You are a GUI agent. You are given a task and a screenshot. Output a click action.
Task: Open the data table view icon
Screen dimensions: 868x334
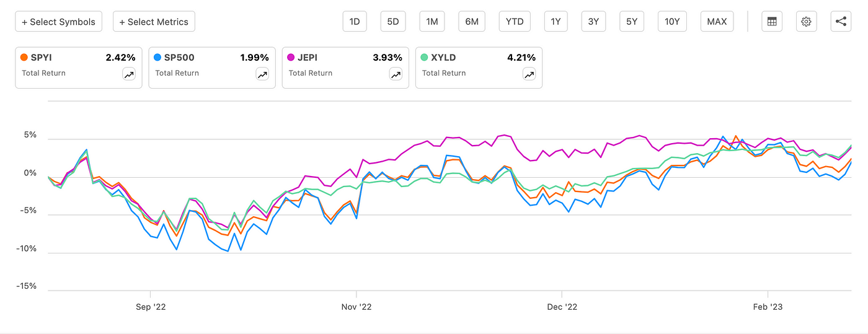[772, 22]
